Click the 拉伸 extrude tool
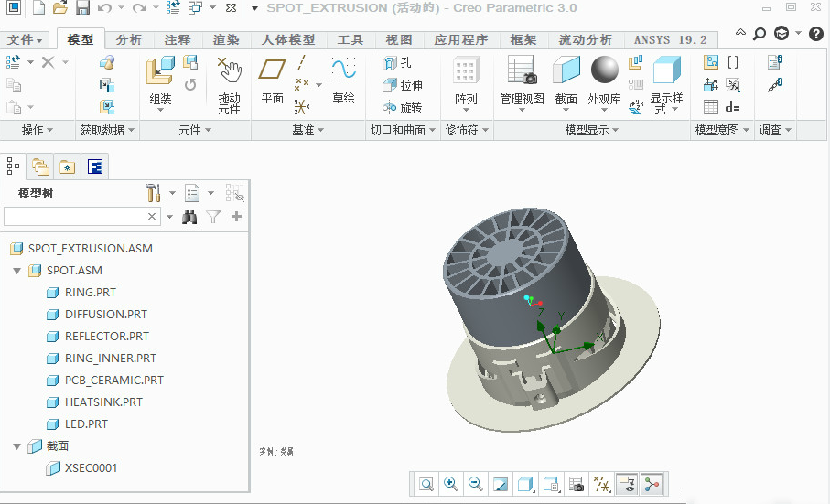Image resolution: width=830 pixels, height=504 pixels. point(403,85)
